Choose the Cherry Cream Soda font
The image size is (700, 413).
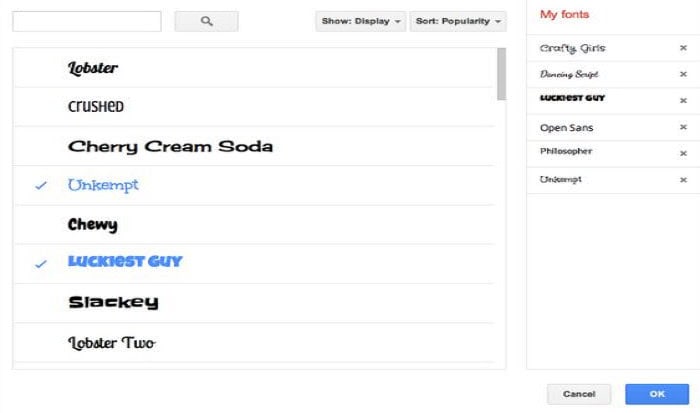coord(254,146)
